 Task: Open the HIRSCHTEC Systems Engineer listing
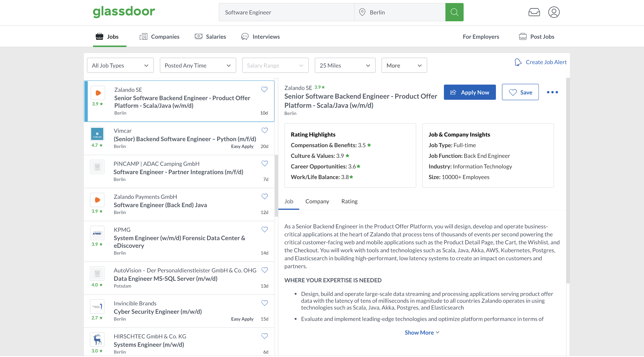pyautogui.click(x=179, y=342)
